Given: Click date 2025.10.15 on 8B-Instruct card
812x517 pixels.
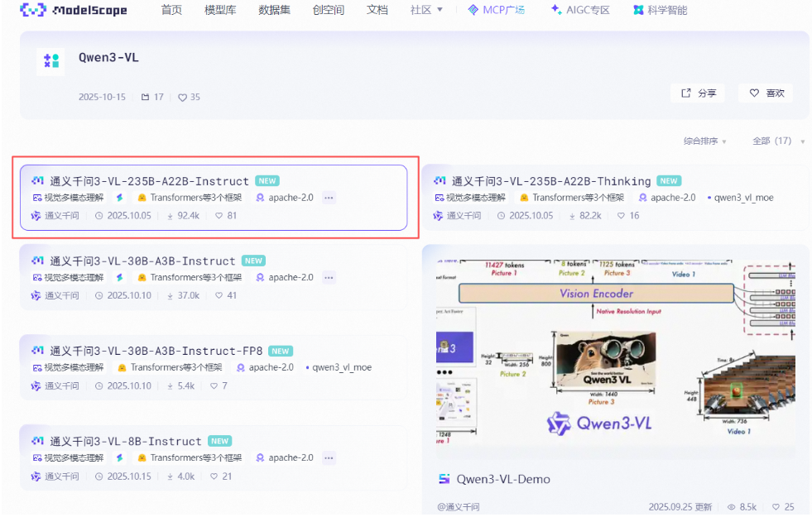Looking at the screenshot, I should click(129, 476).
